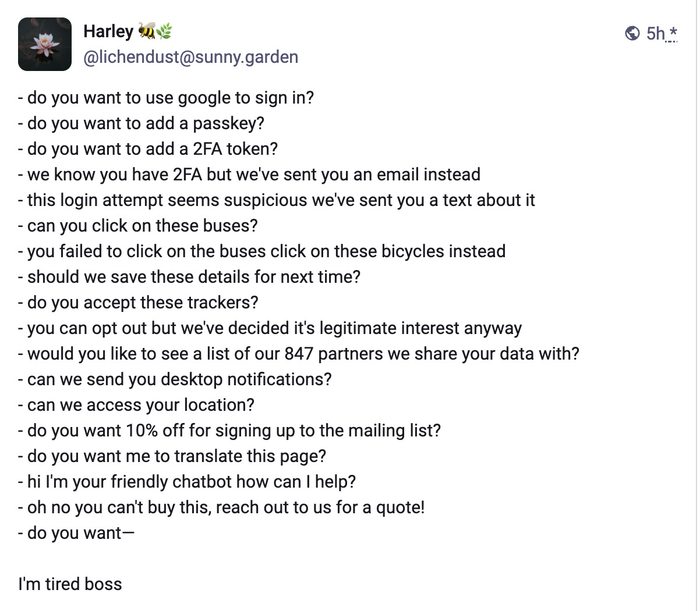Click the line mentioning 847 partners
Viewport: 700px width, 611px height.
pos(299,354)
